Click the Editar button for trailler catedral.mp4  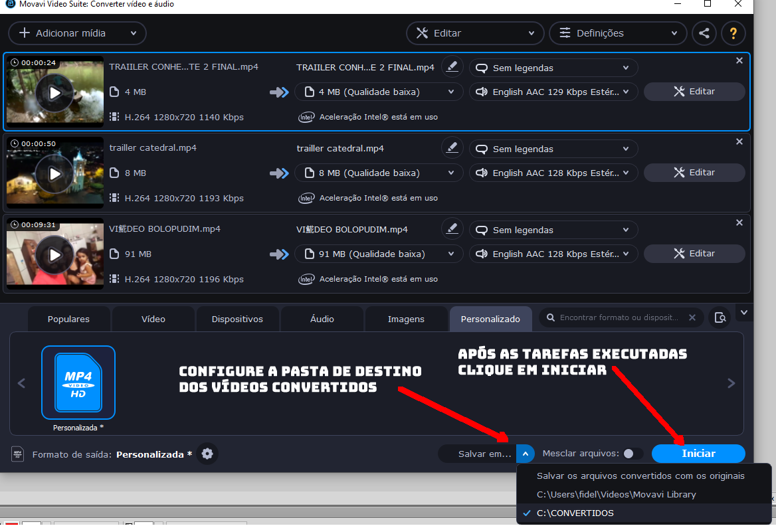point(694,173)
